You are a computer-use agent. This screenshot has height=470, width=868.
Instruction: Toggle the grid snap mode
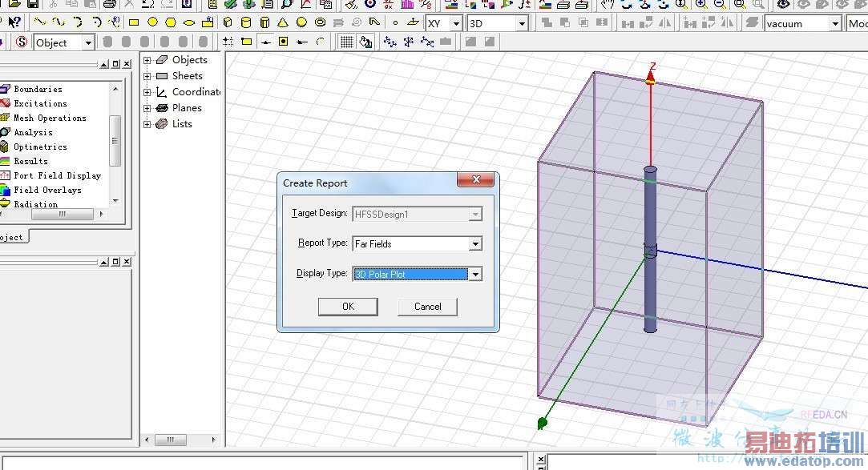pyautogui.click(x=228, y=42)
